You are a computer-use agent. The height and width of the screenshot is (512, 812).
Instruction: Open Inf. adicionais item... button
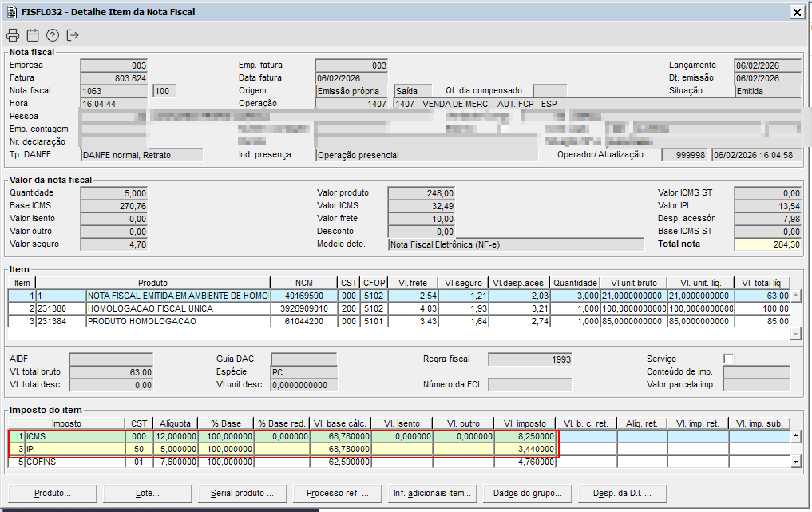[x=432, y=494]
